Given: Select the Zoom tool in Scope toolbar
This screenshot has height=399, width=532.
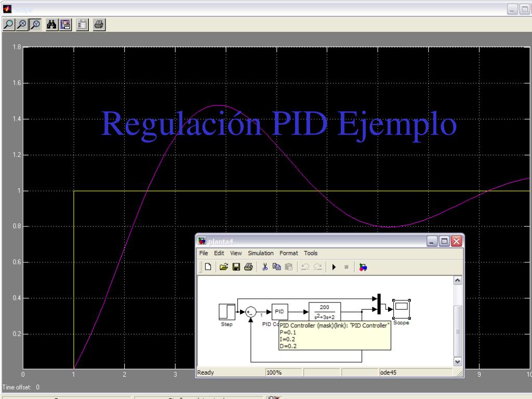Looking at the screenshot, I should click(8, 24).
